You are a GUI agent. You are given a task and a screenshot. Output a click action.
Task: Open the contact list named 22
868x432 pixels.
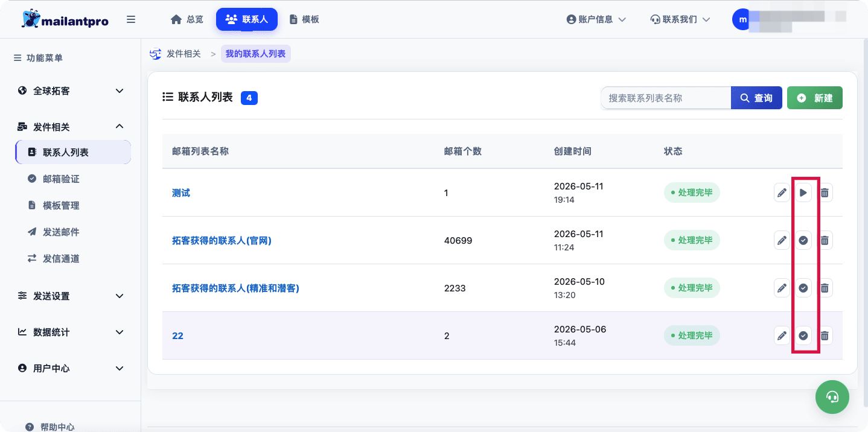coord(177,336)
